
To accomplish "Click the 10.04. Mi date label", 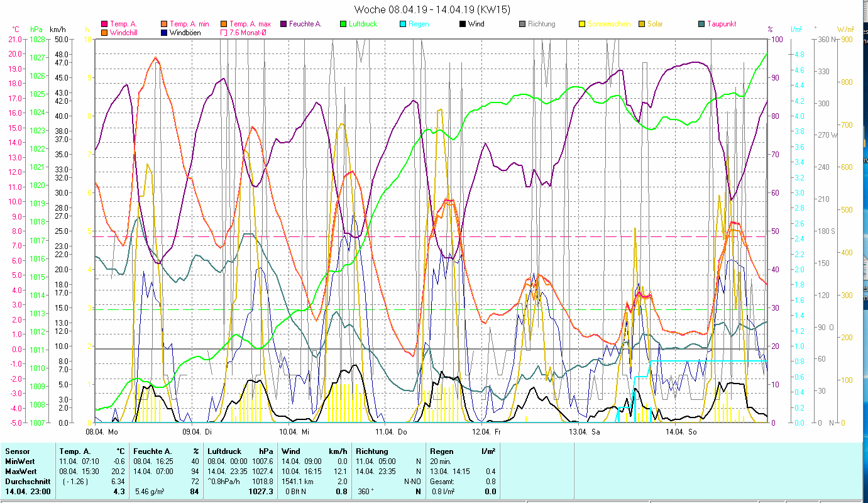I will point(295,432).
